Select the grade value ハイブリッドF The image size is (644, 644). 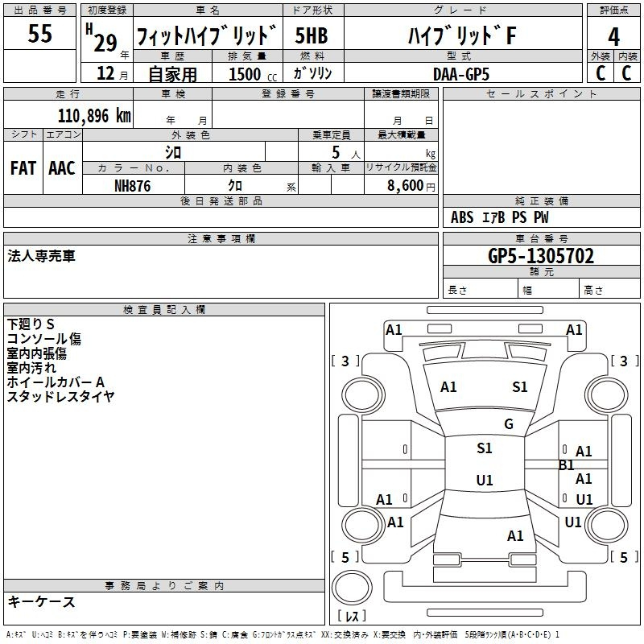tap(462, 35)
